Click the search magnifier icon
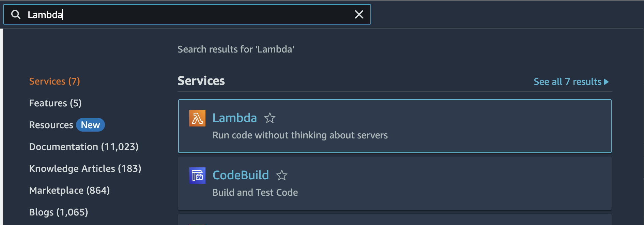The height and width of the screenshot is (225, 644). [x=16, y=15]
